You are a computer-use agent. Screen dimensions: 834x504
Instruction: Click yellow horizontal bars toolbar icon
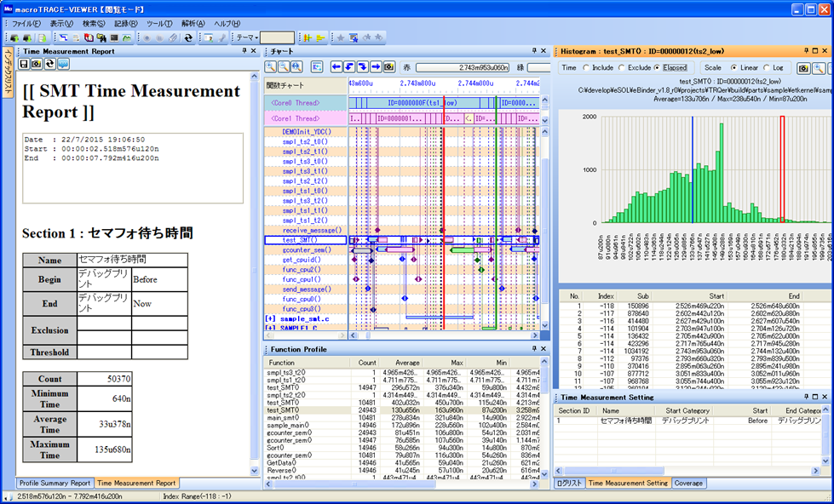pos(320,37)
